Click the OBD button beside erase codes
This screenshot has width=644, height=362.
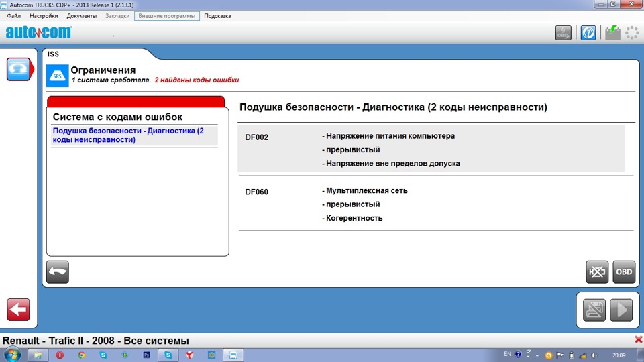tap(624, 271)
